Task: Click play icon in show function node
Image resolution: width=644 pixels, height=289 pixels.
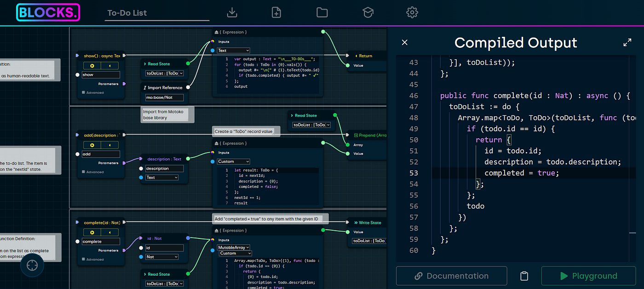Action: (x=92, y=66)
